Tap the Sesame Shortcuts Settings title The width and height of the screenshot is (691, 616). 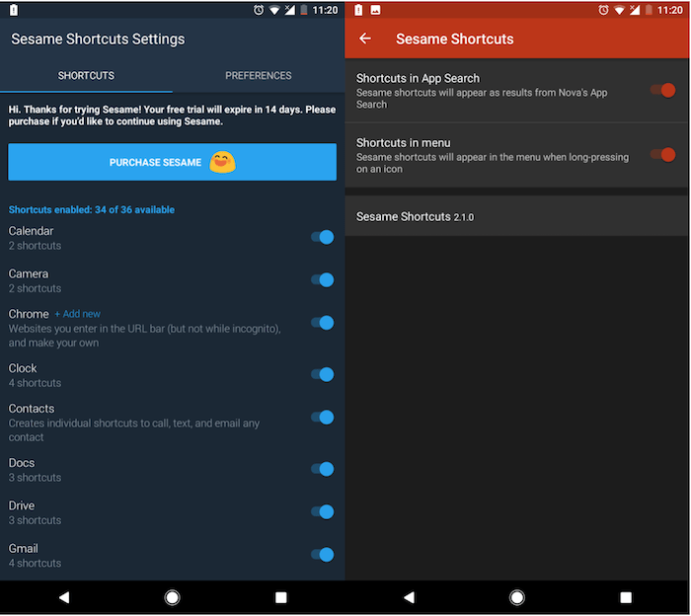tap(98, 38)
